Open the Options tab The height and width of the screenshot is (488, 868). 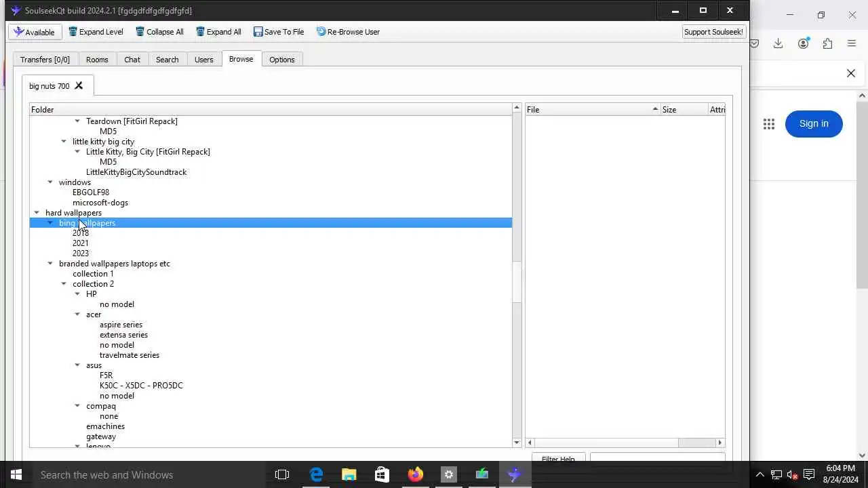coord(282,60)
